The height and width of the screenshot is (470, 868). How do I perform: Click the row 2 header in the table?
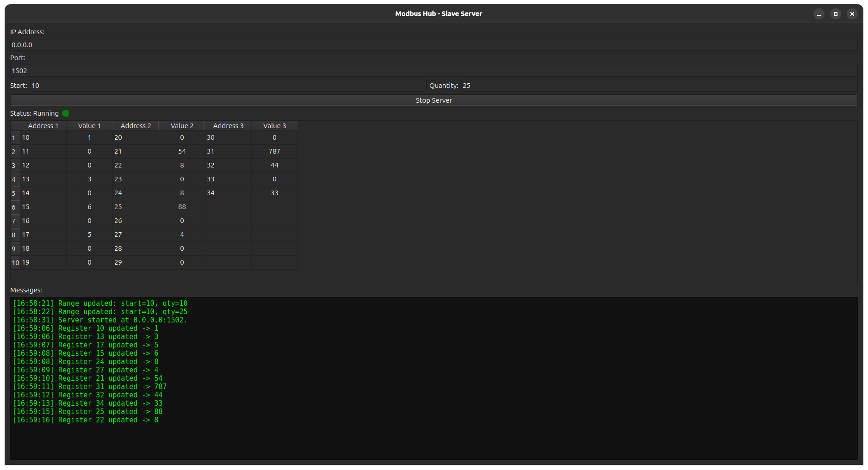tap(13, 151)
